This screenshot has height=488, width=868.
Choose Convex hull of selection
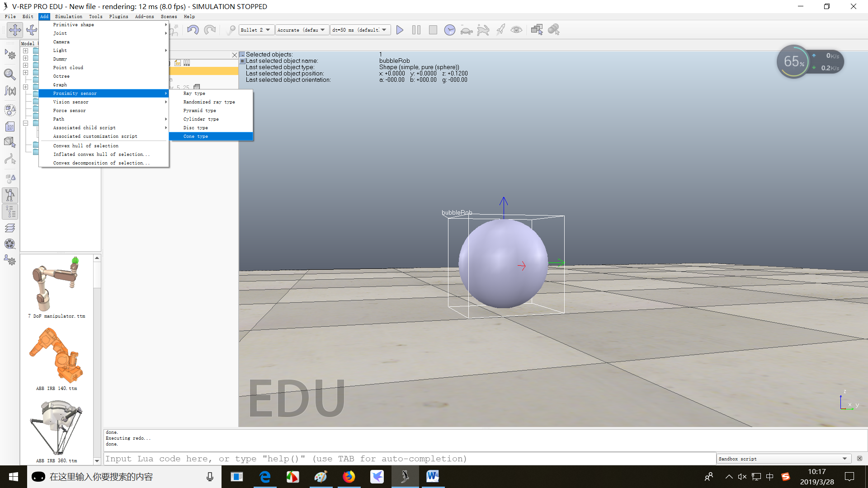[x=85, y=146]
